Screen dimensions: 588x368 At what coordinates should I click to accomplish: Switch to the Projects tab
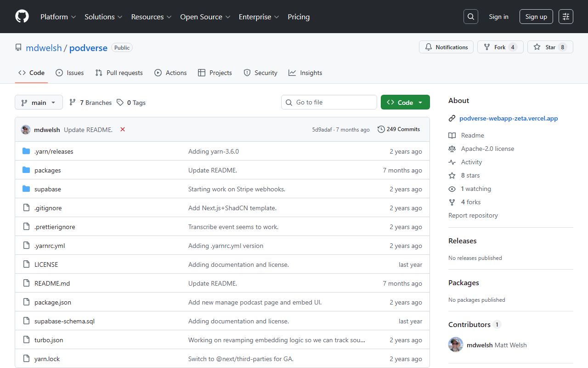point(215,73)
